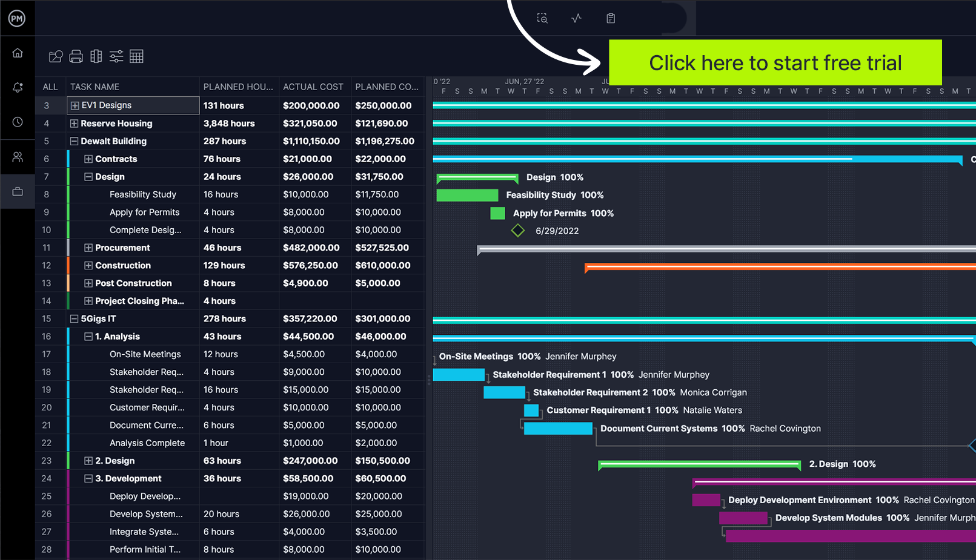Open the column settings icon
976x560 pixels.
click(96, 56)
